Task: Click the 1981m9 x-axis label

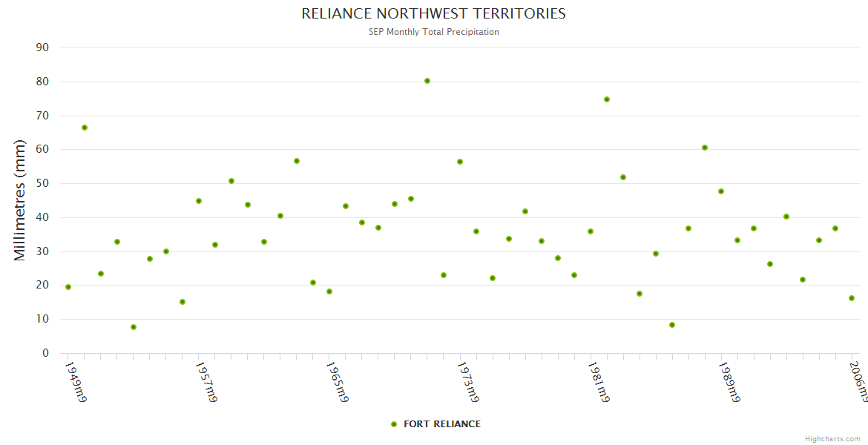Action: pyautogui.click(x=599, y=382)
